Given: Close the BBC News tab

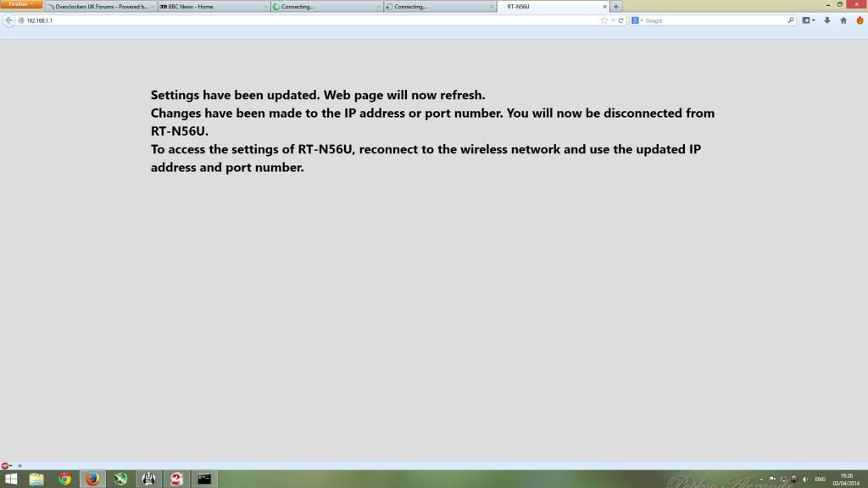Looking at the screenshot, I should coord(265,7).
